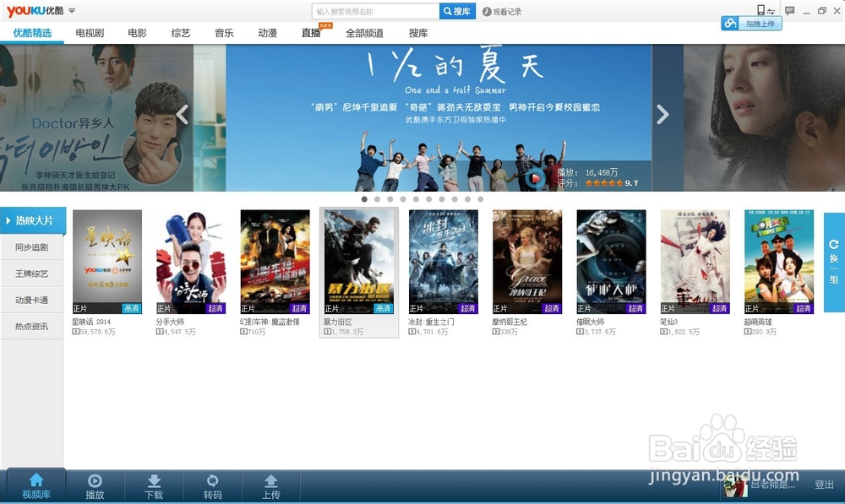This screenshot has width=845, height=504.
Task: Select the eighth carousel dot
Action: pyautogui.click(x=455, y=199)
